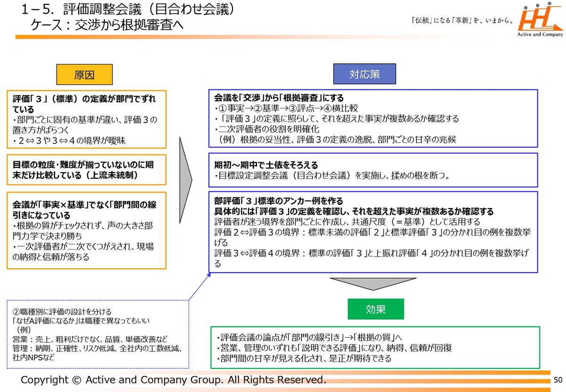Click the tagline 「伝統」になる「革新」を、いまから。
The height and width of the screenshot is (392, 566).
tap(462, 21)
